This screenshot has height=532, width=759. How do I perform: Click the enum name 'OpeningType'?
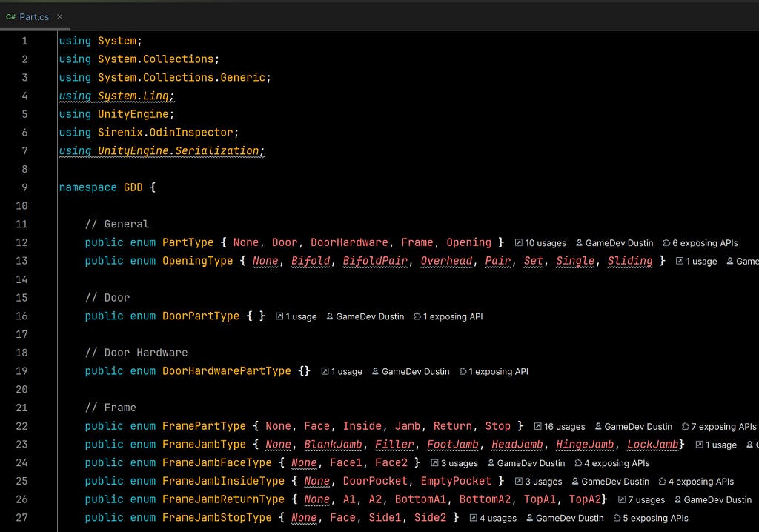197,261
